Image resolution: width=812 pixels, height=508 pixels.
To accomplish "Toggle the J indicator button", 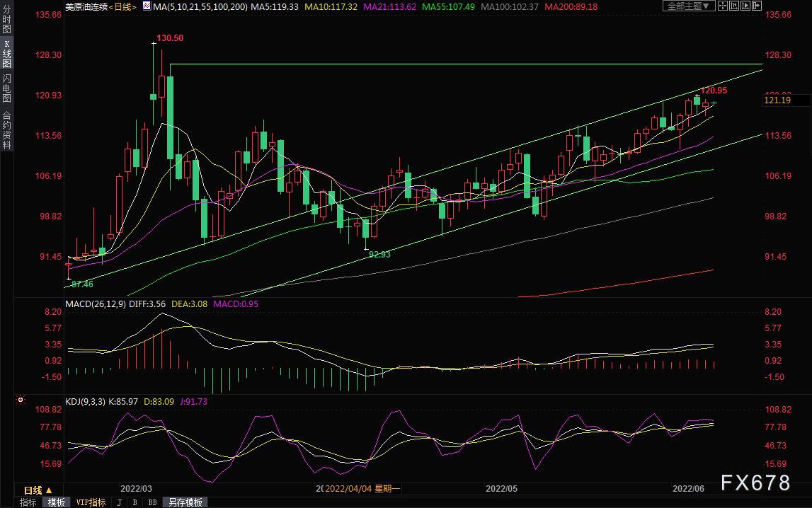I will 120,502.
